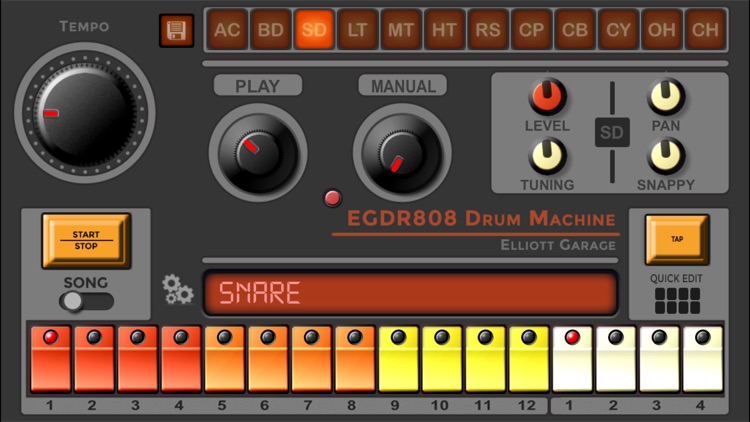Toggle yellow step pad 11
The image size is (750, 422).
pos(485,359)
